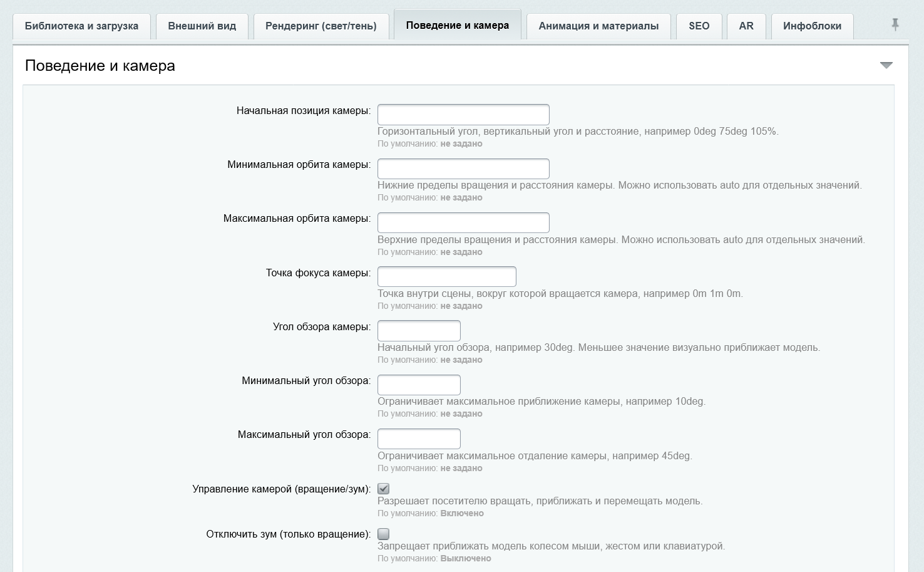Click the Поведение и камера section heading
Screen dimensions: 924x572
tap(100, 66)
